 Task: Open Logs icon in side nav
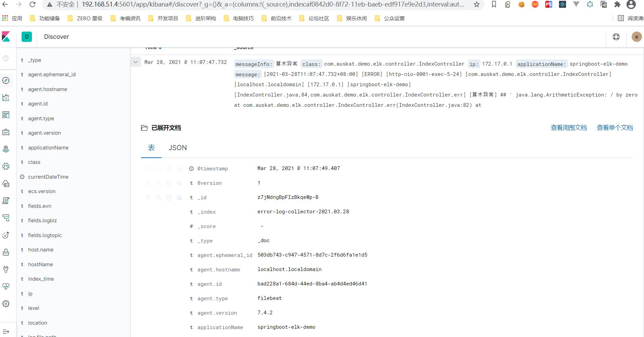click(6, 201)
